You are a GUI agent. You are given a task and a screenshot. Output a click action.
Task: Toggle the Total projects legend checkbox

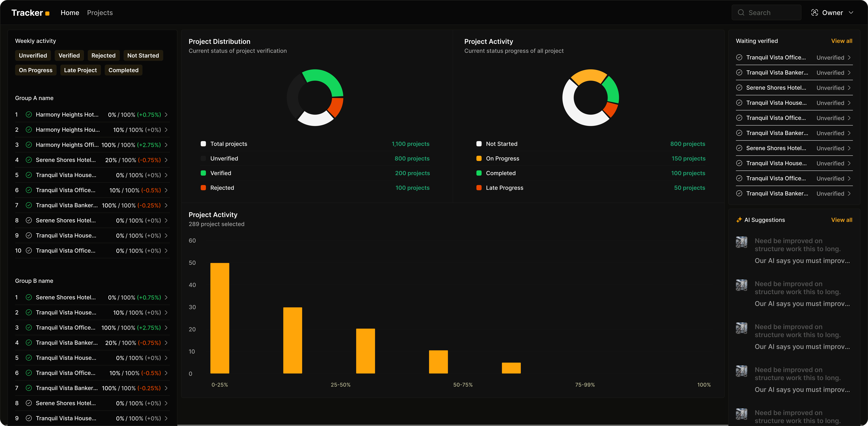[204, 144]
